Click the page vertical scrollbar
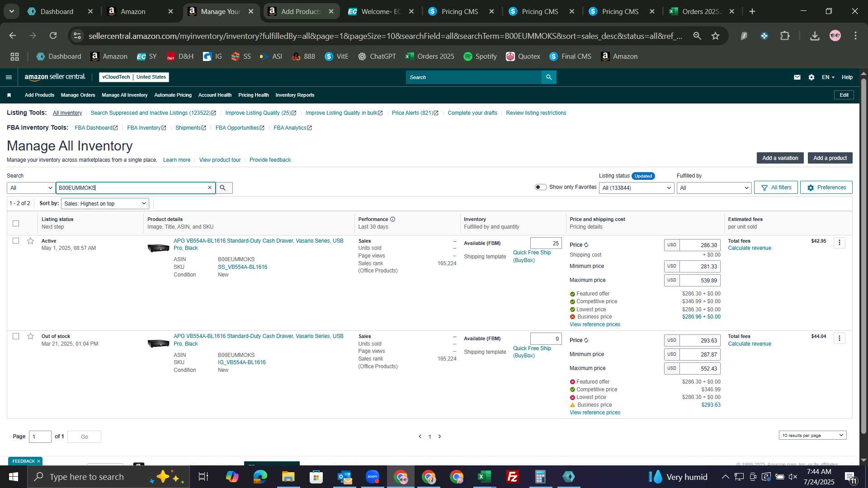Screen dimensions: 868x488 863,256
